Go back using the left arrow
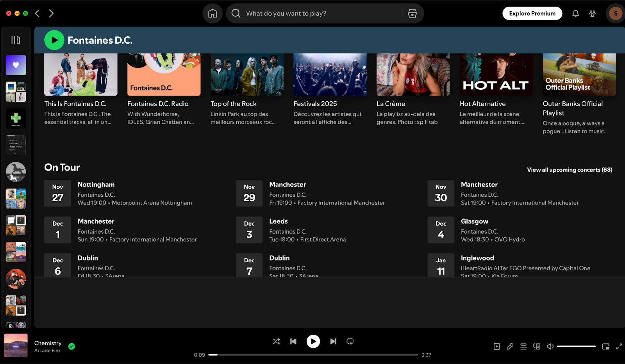 [37, 13]
